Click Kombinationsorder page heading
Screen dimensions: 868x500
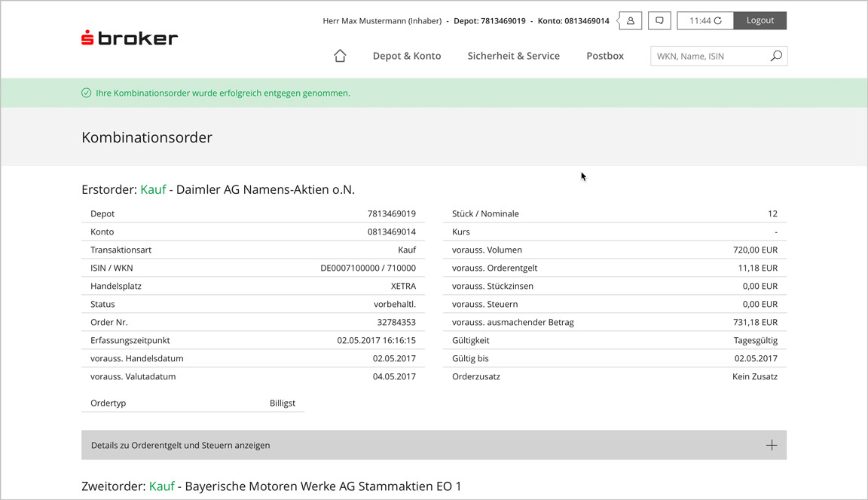point(147,137)
